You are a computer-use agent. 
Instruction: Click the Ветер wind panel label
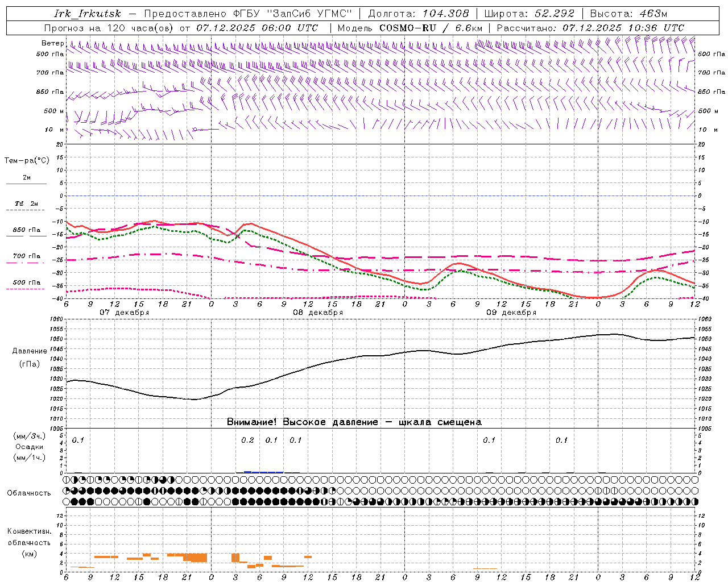[x=52, y=43]
